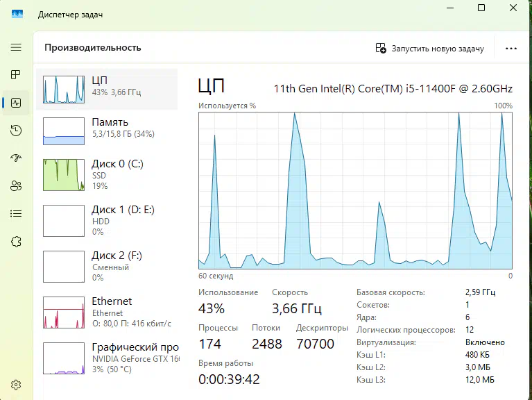The height and width of the screenshot is (400, 532).
Task: Select the ЦП performance item
Action: 107,90
